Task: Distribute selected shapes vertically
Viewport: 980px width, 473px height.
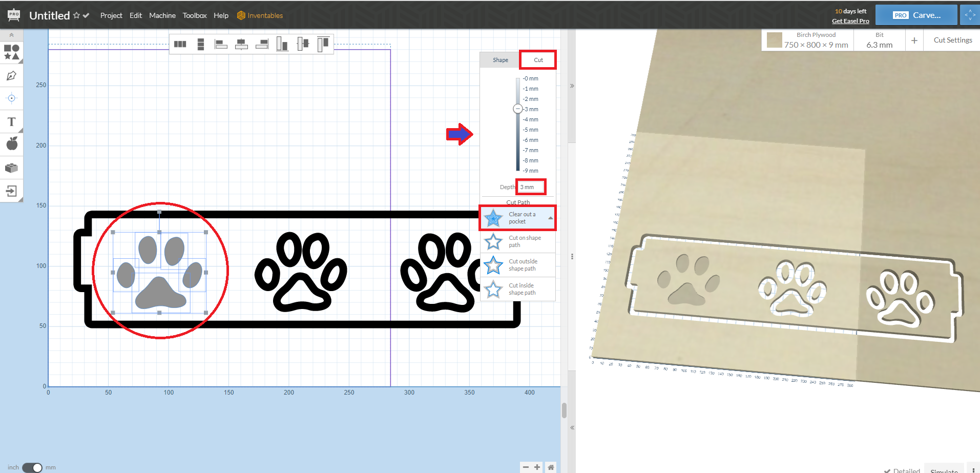Action: [201, 44]
